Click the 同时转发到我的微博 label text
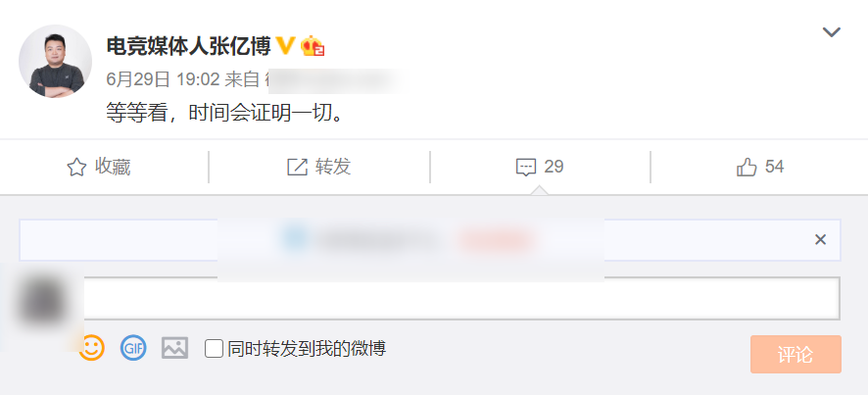The width and height of the screenshot is (868, 395). (307, 349)
